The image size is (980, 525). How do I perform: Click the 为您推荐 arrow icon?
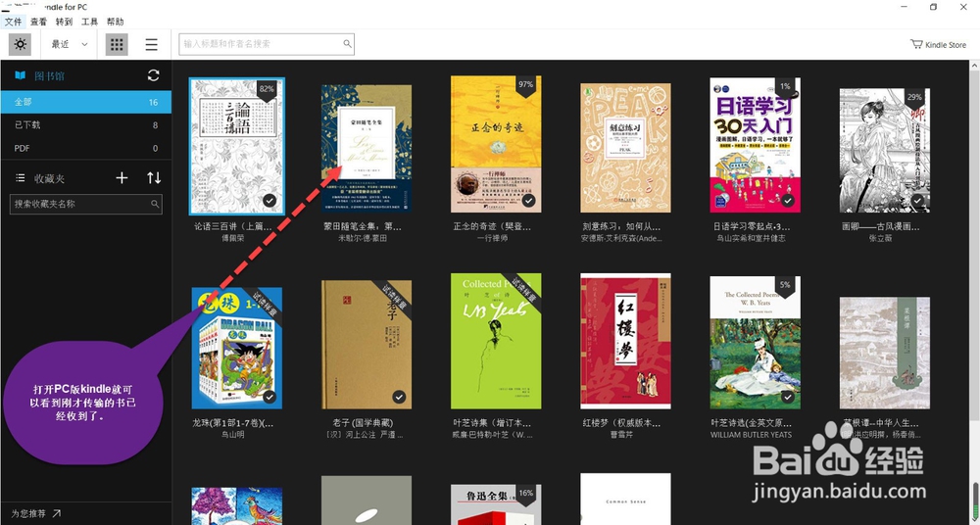pos(56,513)
